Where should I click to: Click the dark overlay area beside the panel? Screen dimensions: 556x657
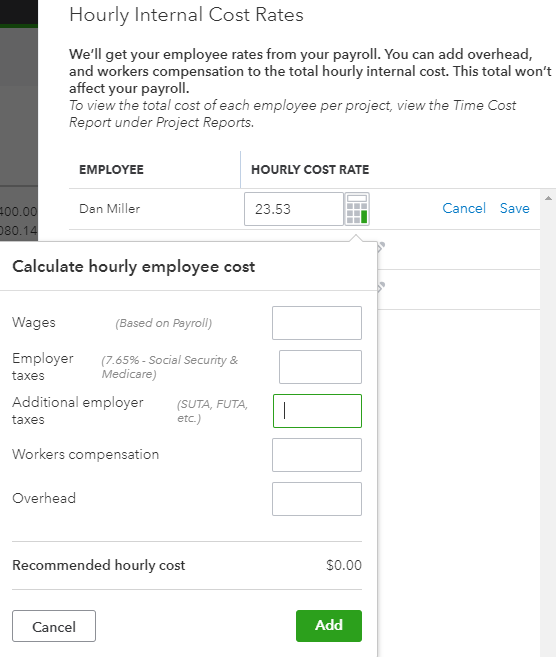19,105
